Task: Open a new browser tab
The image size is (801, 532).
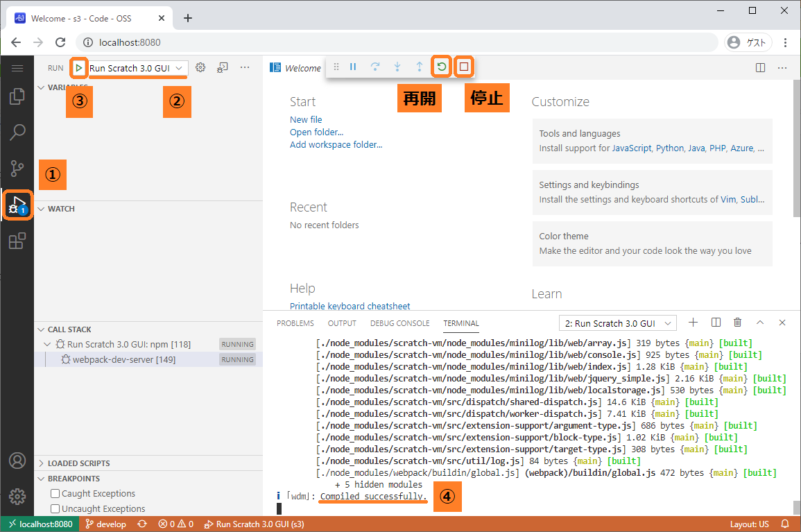Action: click(188, 19)
